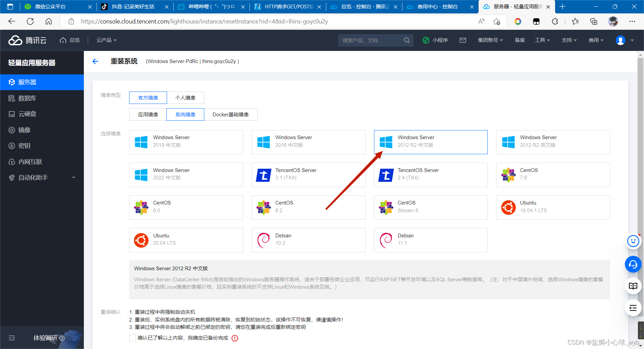Choose Ubuntu 20.04 LTS image
The width and height of the screenshot is (644, 349).
coord(186,240)
